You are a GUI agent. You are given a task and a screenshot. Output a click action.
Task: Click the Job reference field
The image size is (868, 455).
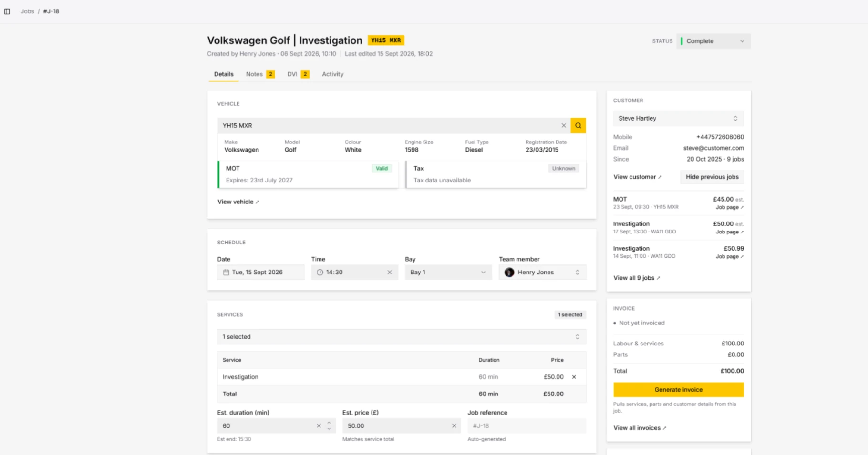click(527, 426)
